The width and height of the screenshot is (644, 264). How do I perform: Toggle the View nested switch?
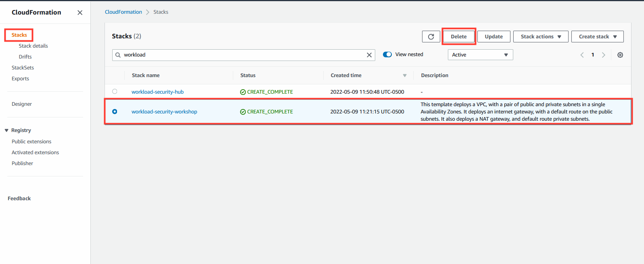click(x=387, y=54)
